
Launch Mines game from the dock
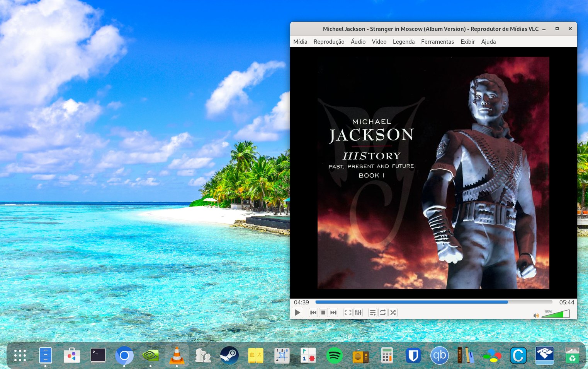(x=308, y=355)
